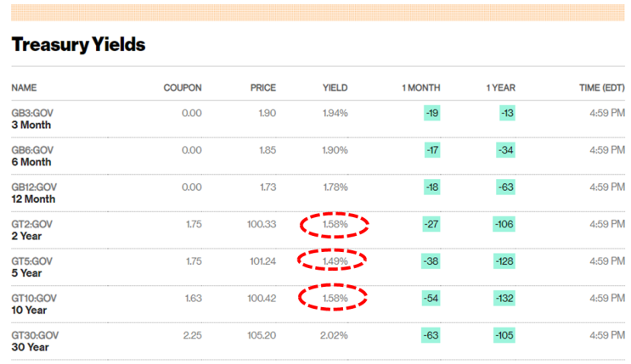
Task: Click the Treasury Yields heading
Action: 78,44
